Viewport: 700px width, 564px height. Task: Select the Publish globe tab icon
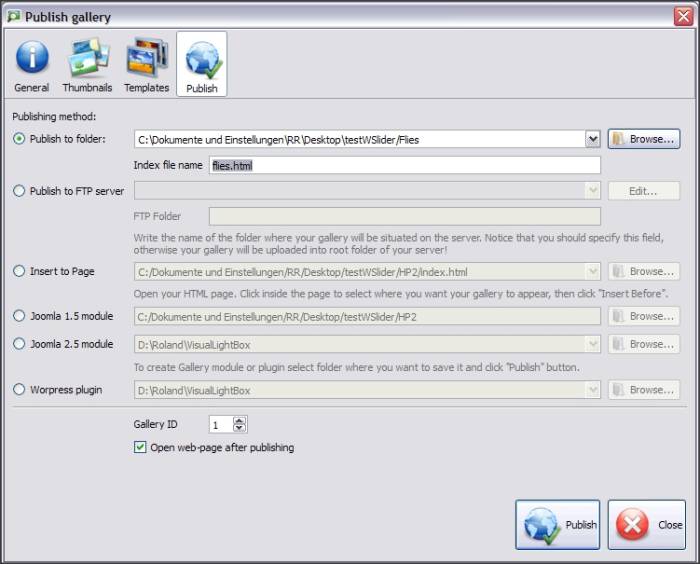pos(202,58)
